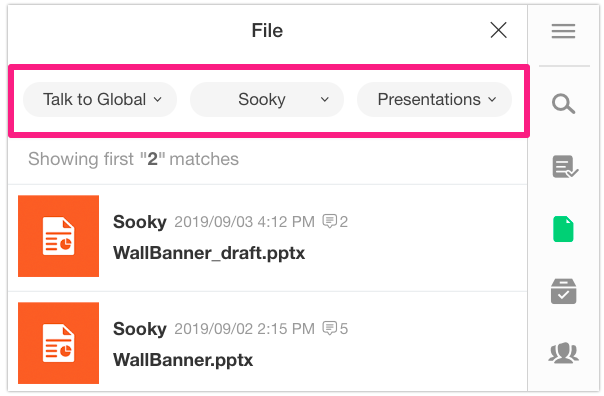
Task: Close the File panel
Action: pyautogui.click(x=498, y=30)
